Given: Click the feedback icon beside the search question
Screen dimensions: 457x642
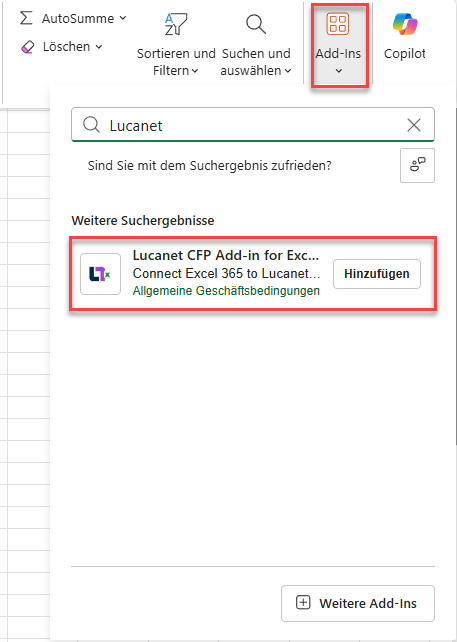Looking at the screenshot, I should (x=417, y=165).
